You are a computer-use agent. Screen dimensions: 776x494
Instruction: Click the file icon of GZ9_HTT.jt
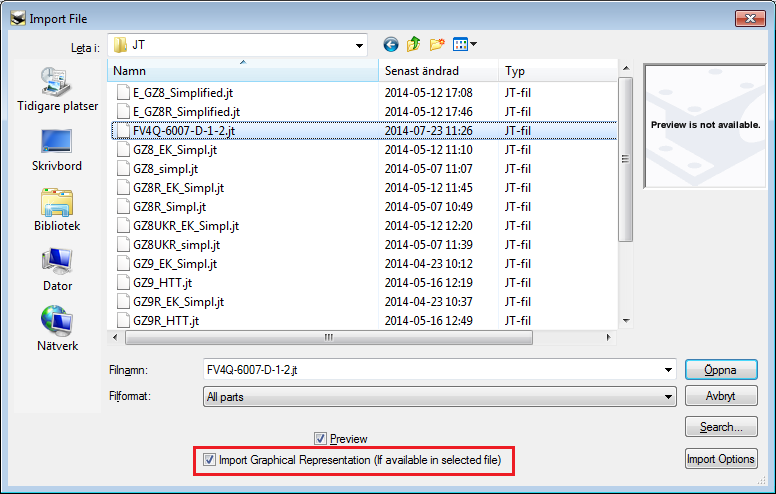(x=123, y=283)
